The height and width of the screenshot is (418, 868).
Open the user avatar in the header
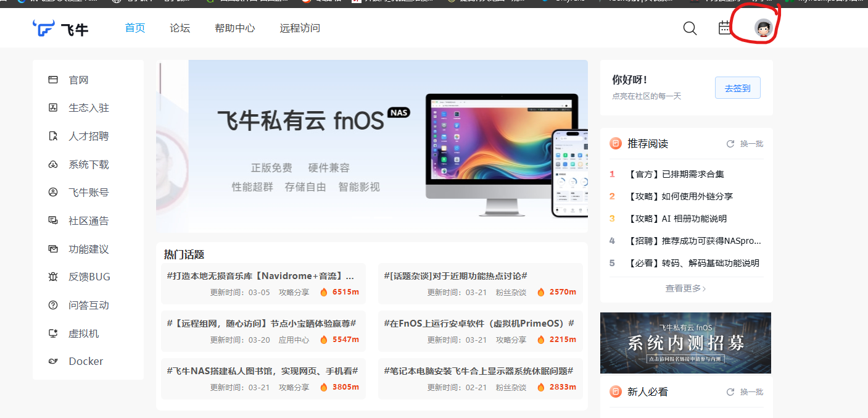click(764, 28)
